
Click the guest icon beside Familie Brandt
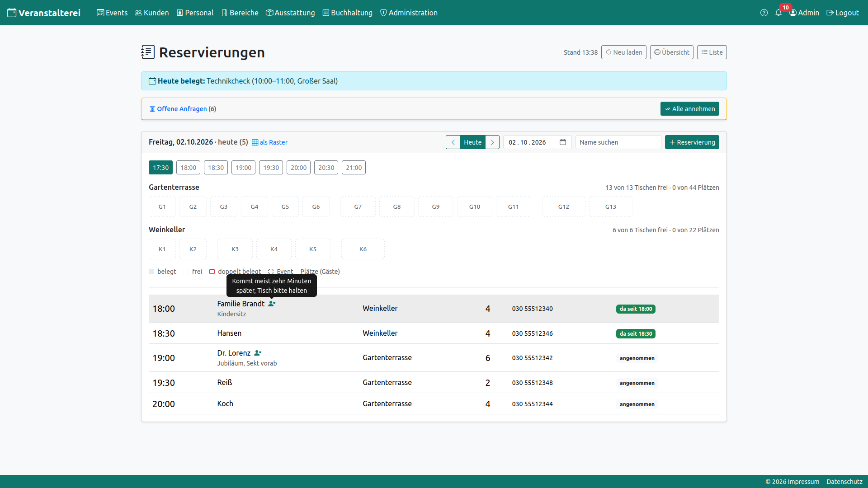point(272,304)
